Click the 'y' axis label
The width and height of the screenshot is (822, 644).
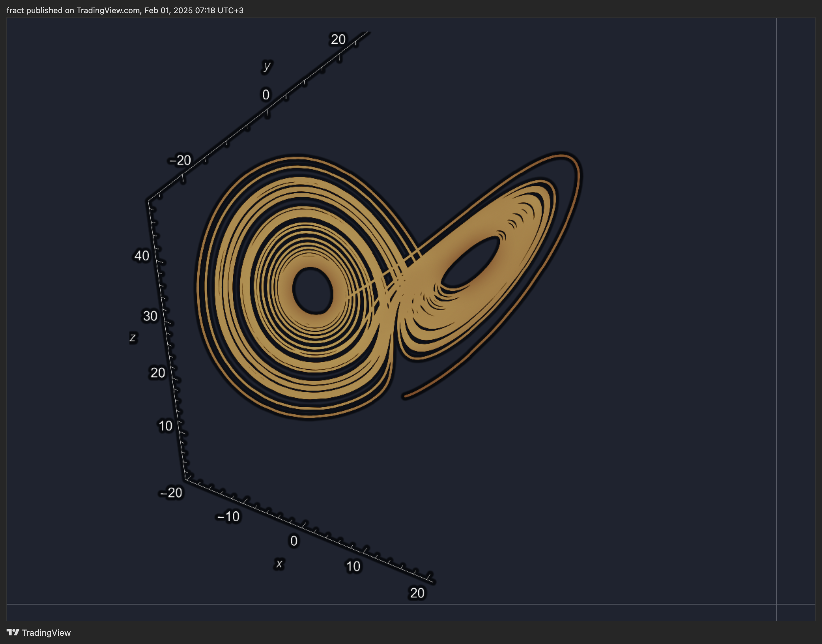click(x=267, y=66)
